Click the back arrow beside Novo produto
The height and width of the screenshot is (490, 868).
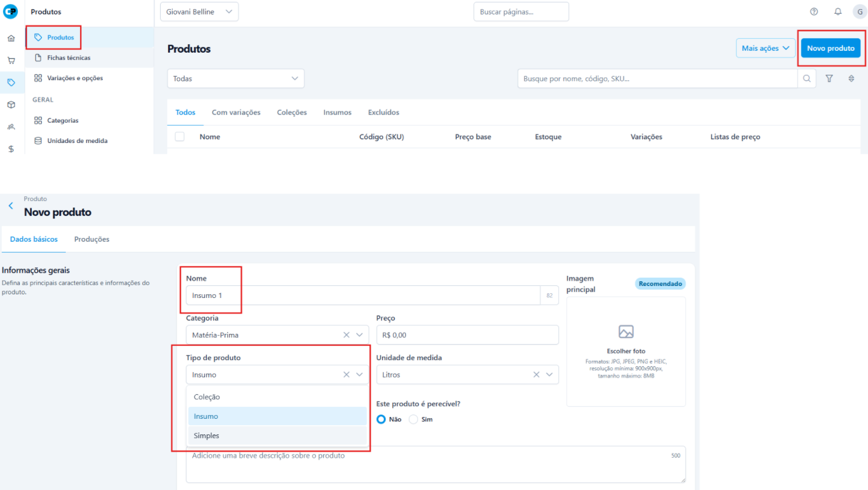click(x=10, y=206)
